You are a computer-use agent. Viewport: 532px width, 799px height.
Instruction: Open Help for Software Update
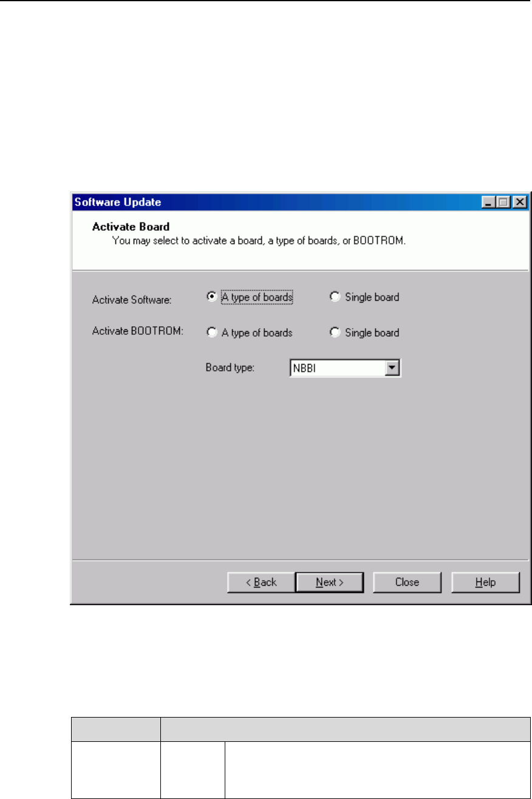click(x=485, y=582)
